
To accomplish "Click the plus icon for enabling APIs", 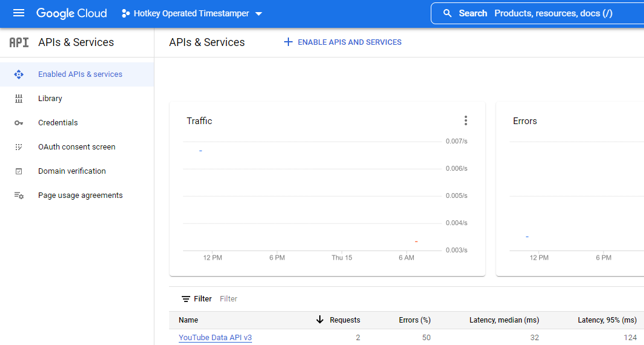I will 288,42.
